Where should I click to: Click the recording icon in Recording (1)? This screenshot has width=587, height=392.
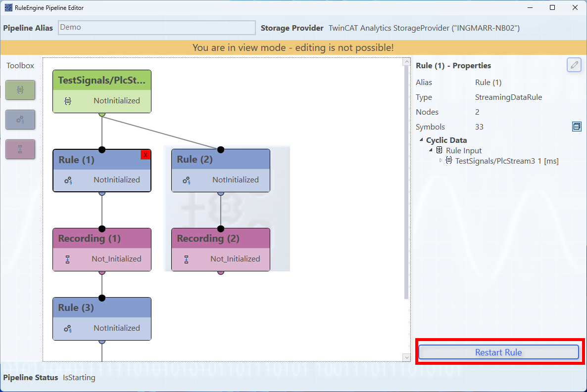68,260
